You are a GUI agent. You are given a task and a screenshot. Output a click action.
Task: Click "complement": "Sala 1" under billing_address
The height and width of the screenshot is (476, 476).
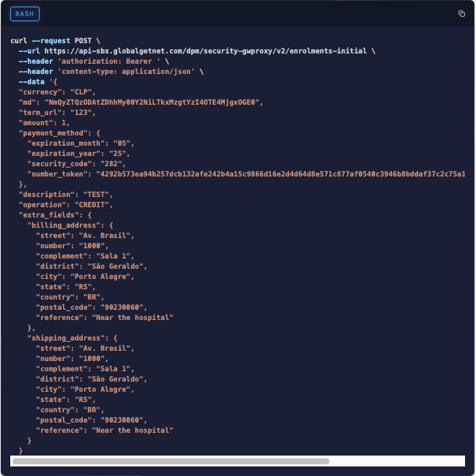click(85, 256)
